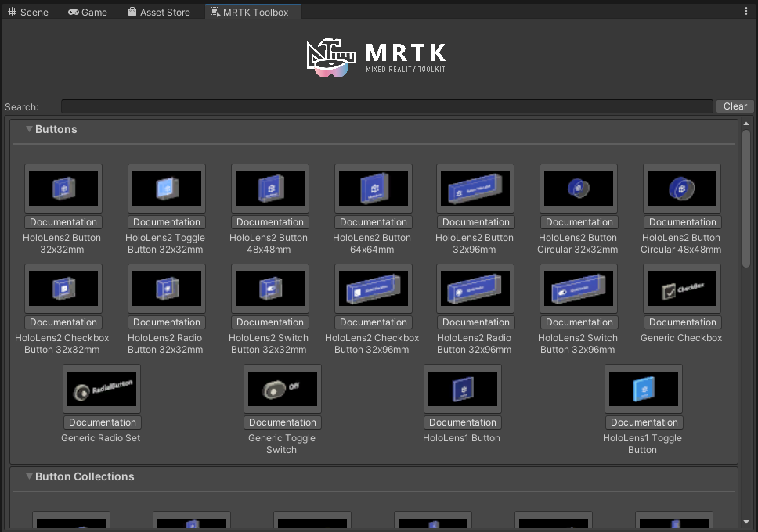This screenshot has width=758, height=532.
Task: Choose the HoloLens2 Button 32x96mm prefab icon
Action: pos(475,189)
